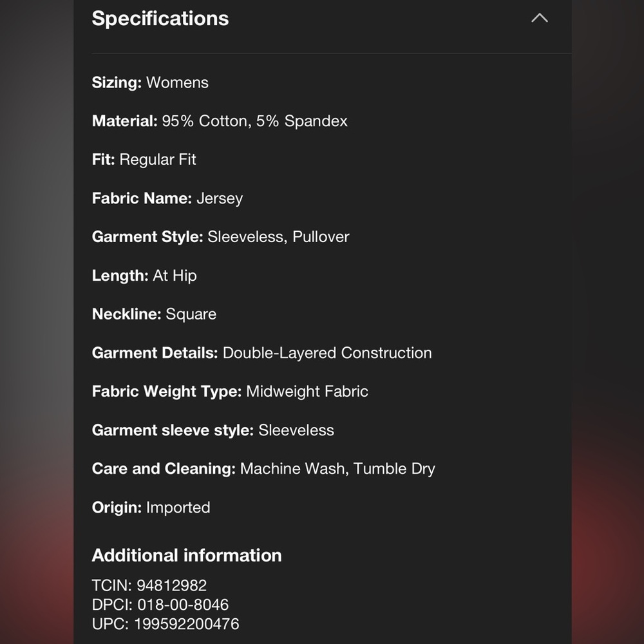Image resolution: width=644 pixels, height=644 pixels.
Task: Select the Sizing: Womens line
Action: point(150,82)
